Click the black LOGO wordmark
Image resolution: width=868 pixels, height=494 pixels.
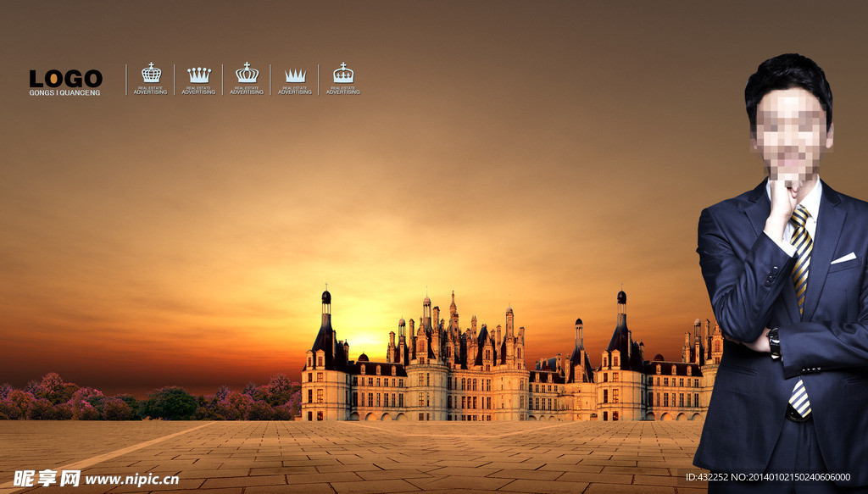coord(66,79)
